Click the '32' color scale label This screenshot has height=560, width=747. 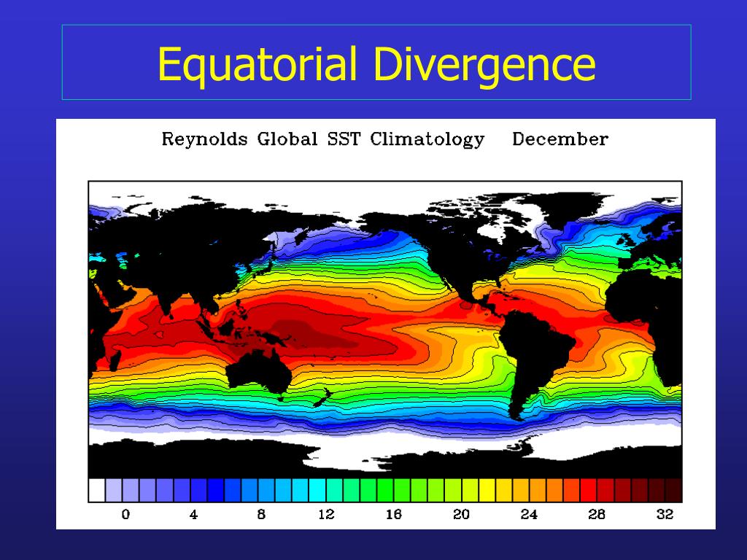pyautogui.click(x=665, y=514)
